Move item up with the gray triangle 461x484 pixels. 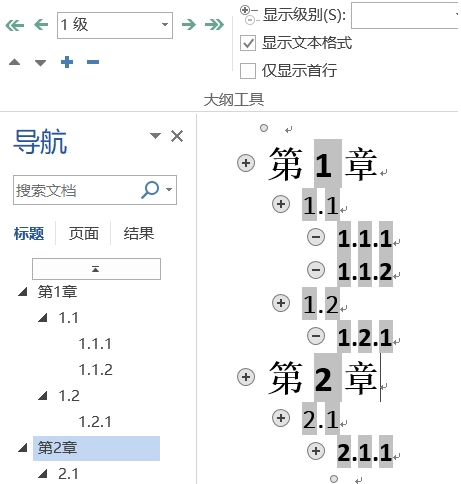(x=14, y=62)
